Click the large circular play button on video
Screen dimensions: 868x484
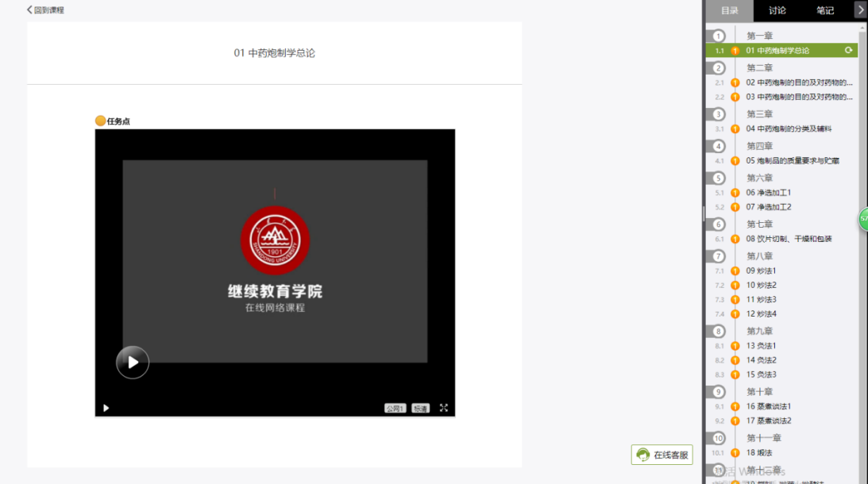click(x=133, y=363)
